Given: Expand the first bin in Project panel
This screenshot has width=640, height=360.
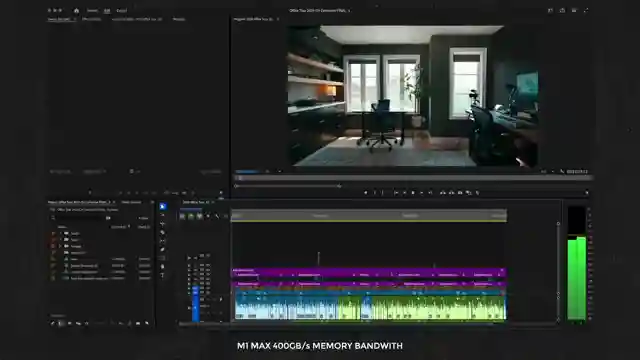Looking at the screenshot, I should click(60, 233).
